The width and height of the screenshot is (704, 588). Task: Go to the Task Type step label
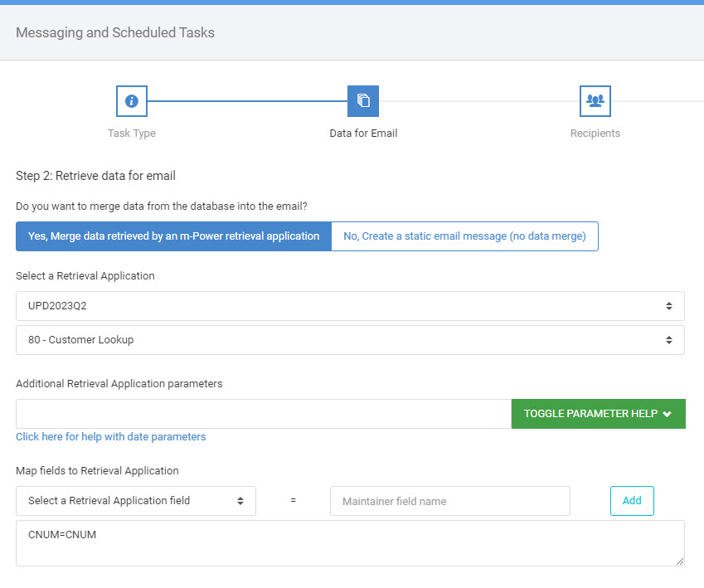(132, 133)
